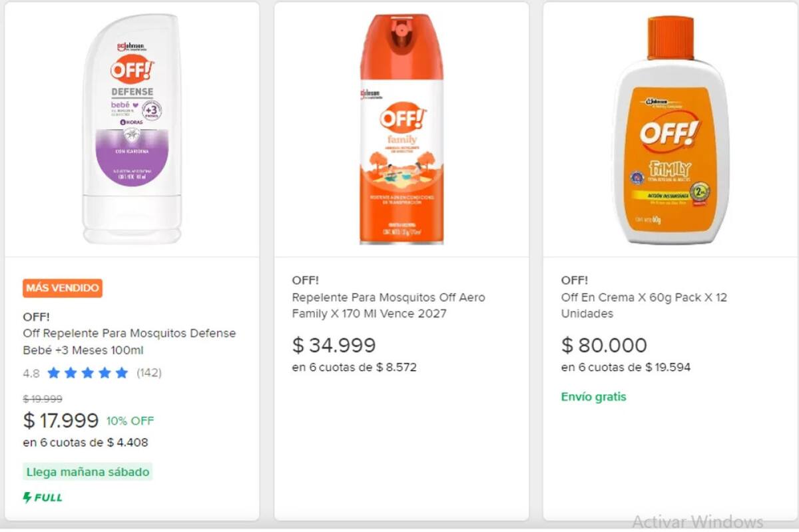Click the OFF! brand name on cream card

574,280
